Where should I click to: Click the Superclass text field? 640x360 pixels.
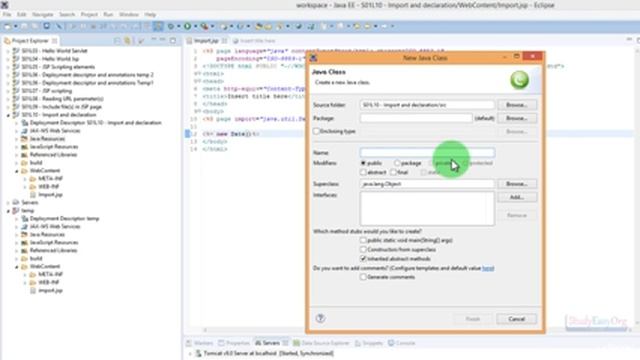point(427,184)
